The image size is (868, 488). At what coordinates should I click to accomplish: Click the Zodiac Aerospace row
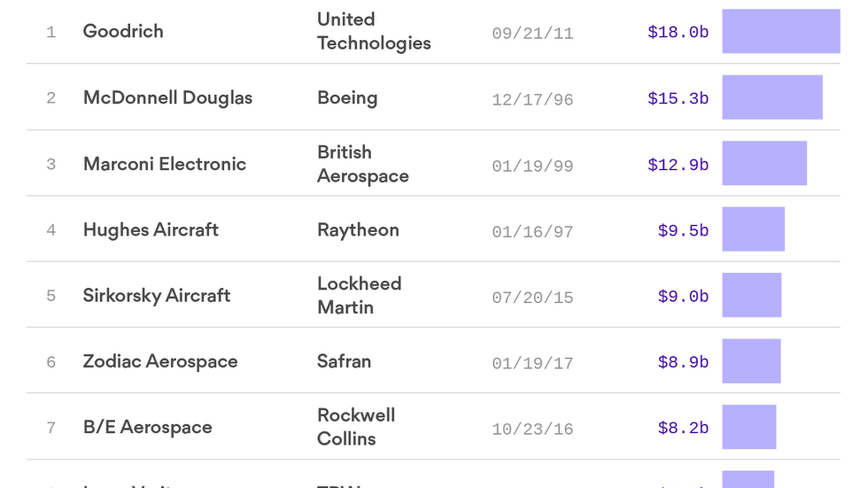click(x=433, y=361)
